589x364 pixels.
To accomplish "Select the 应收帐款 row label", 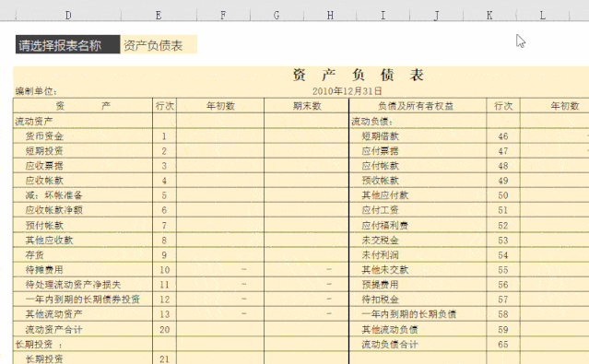I will [x=44, y=181].
